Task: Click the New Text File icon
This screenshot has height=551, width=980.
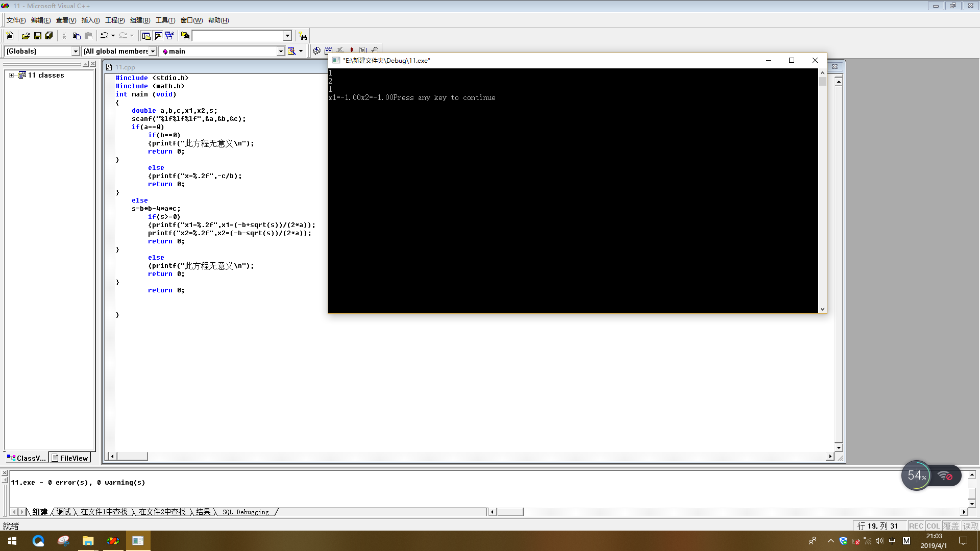Action: pos(10,36)
